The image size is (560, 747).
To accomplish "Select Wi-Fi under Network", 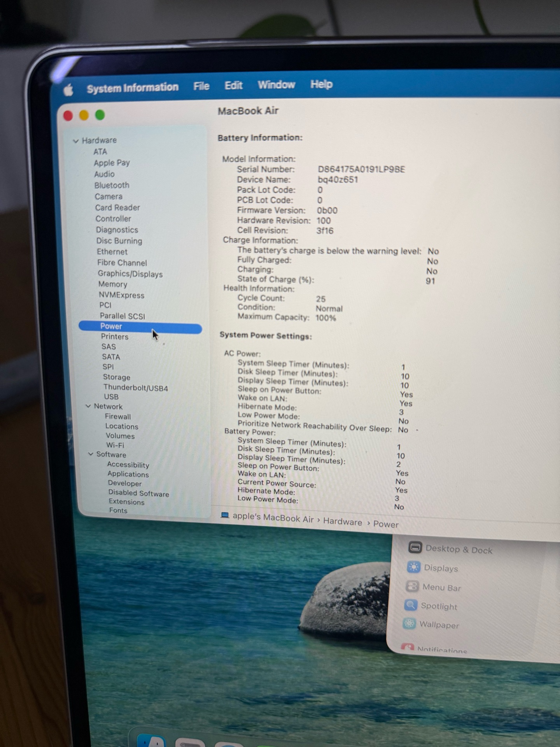I will pyautogui.click(x=115, y=445).
